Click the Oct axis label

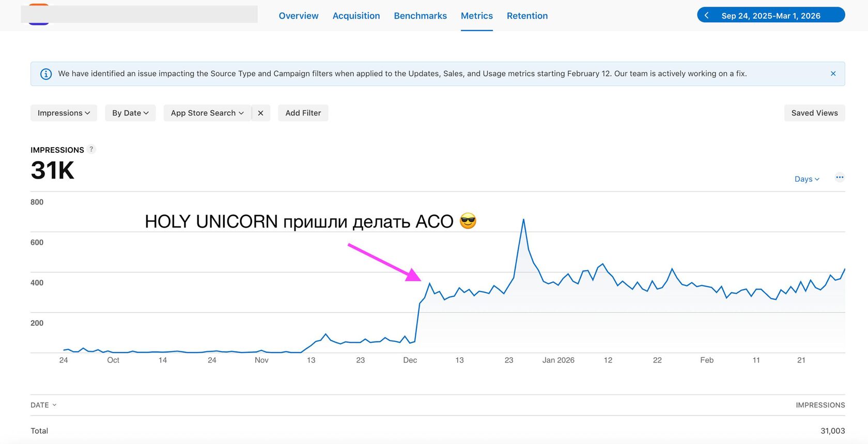[113, 360]
